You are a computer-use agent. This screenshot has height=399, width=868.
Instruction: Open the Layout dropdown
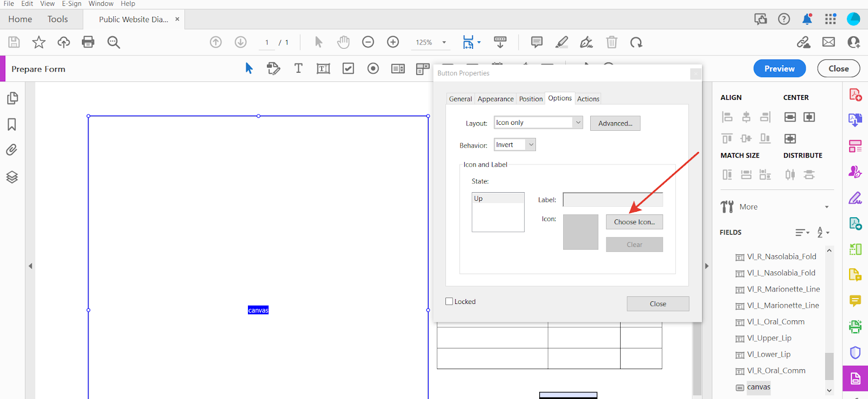538,123
